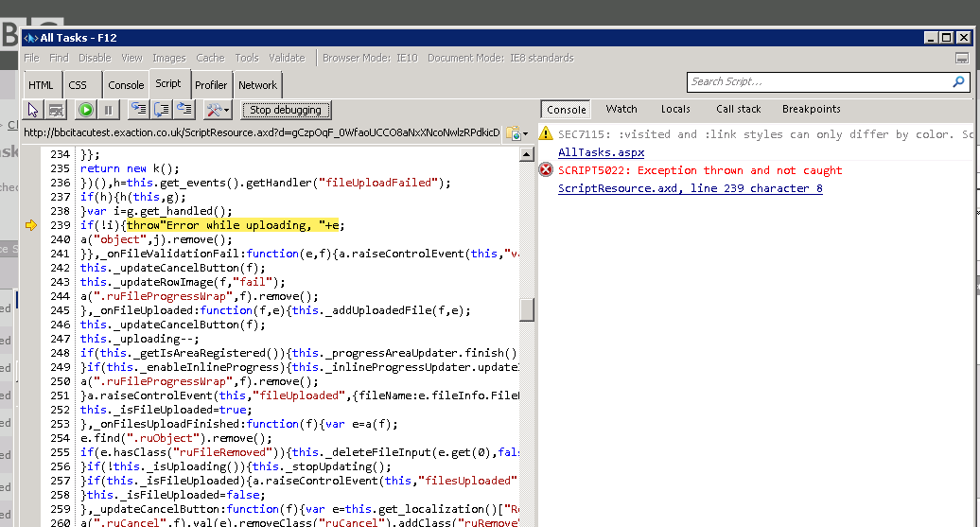Click line number 245 in gutter
The width and height of the screenshot is (980, 527).
tap(60, 310)
